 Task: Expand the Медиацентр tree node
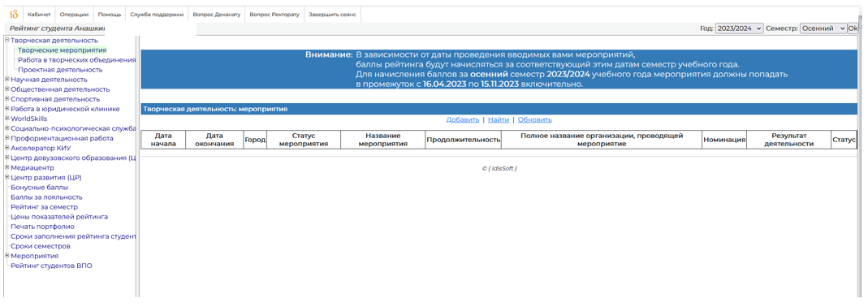[x=6, y=167]
